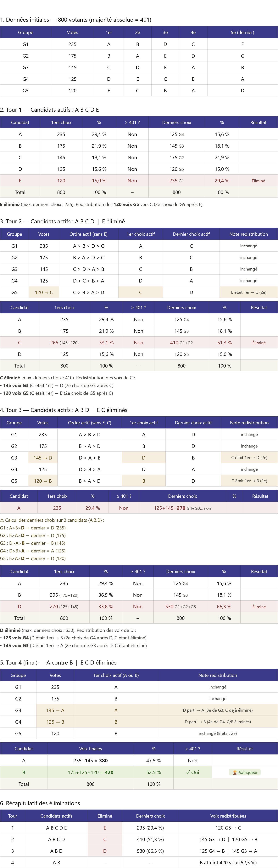Click the '145 → A' votes cell

pos(55,710)
